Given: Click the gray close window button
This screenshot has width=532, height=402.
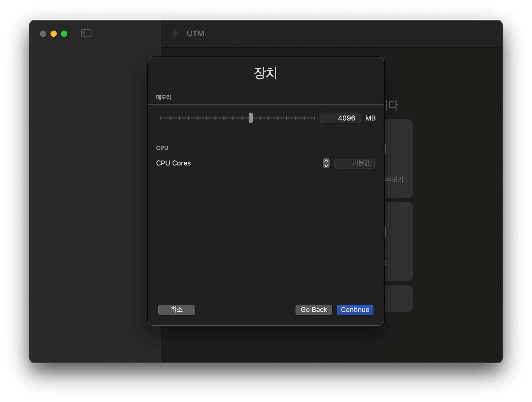Looking at the screenshot, I should [x=43, y=34].
